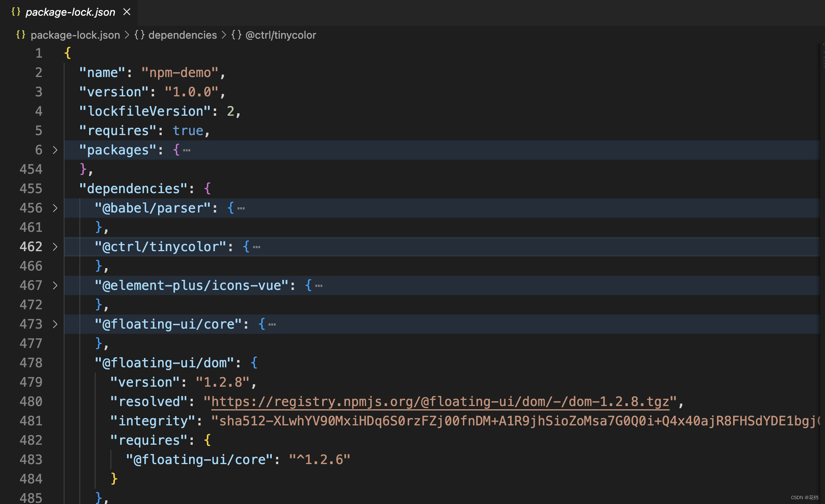Click the folded ellipsis after @babel/parser
Viewport: 825px width, 504px height.
241,208
